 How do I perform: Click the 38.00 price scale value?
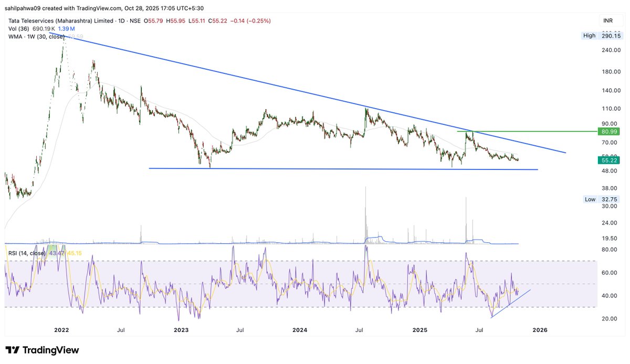click(609, 188)
